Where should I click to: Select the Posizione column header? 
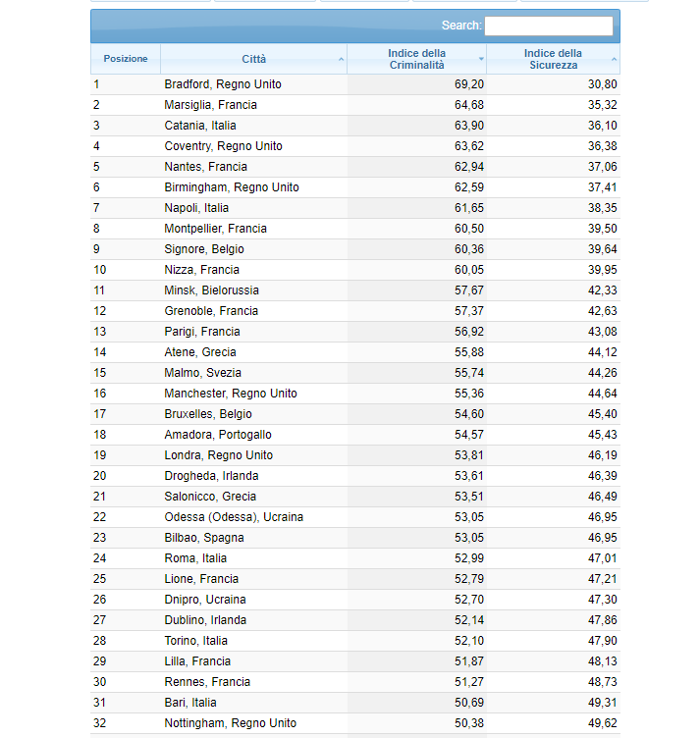(126, 59)
